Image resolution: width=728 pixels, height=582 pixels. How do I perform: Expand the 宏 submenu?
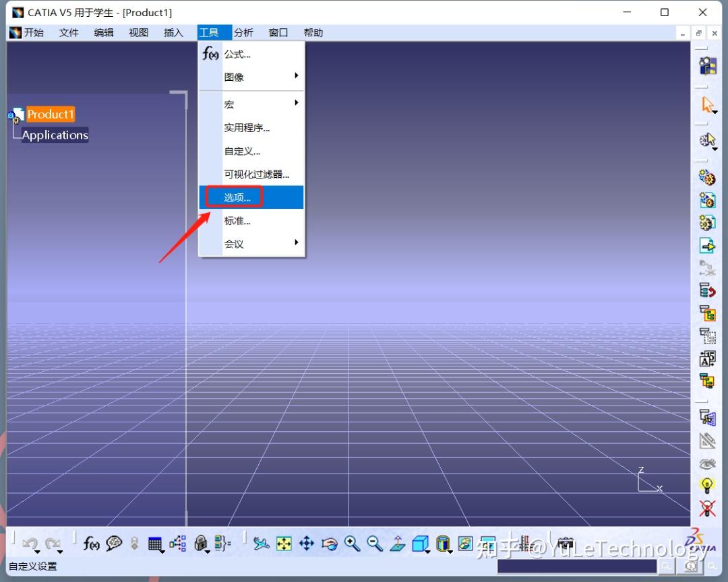229,104
